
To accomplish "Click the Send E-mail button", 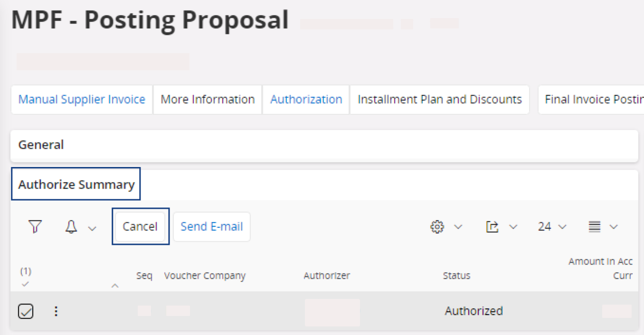I will 212,227.
